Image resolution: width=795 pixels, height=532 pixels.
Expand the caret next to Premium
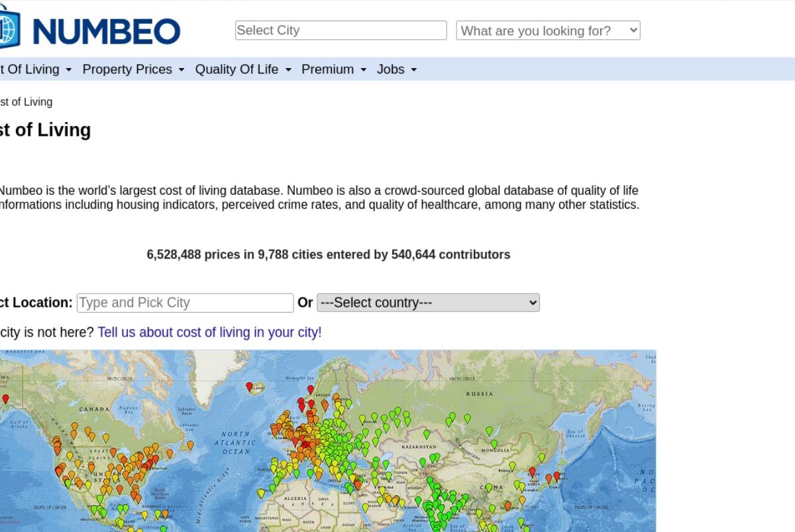pos(363,70)
